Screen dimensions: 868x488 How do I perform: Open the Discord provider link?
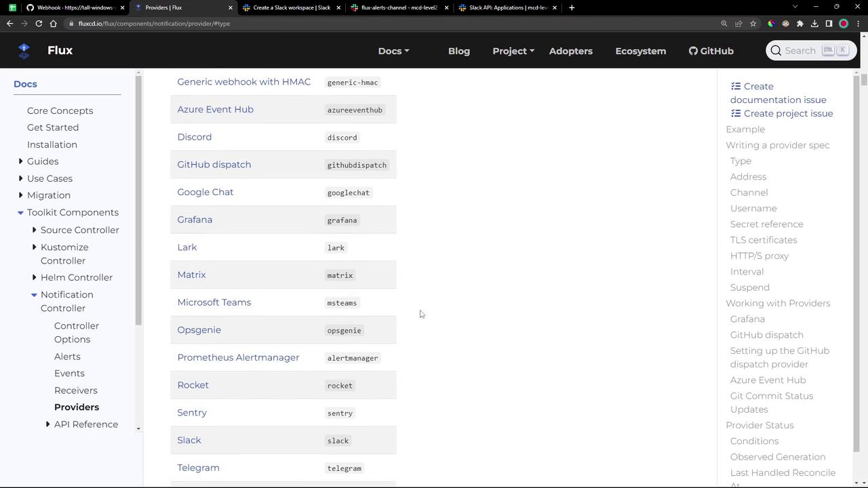click(195, 137)
